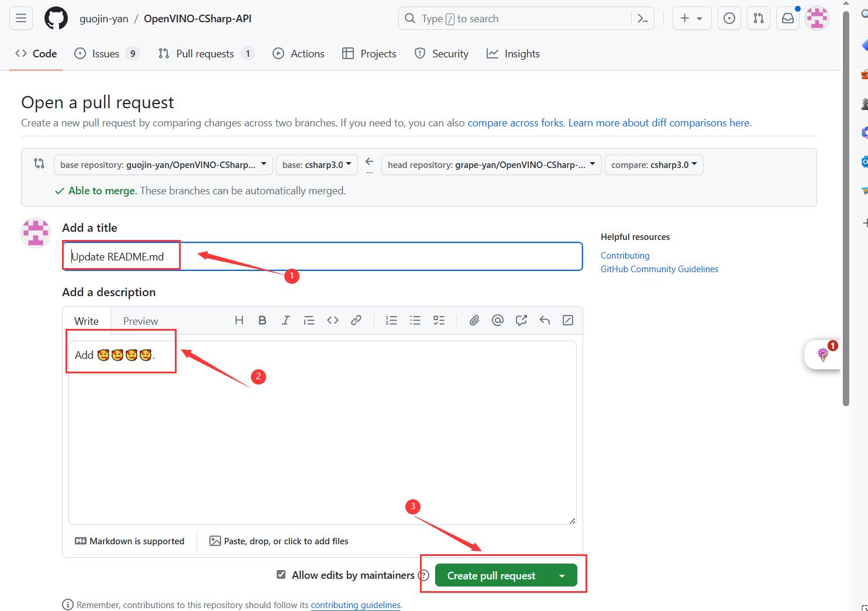Open GitHub Community Guidelines link

(659, 269)
